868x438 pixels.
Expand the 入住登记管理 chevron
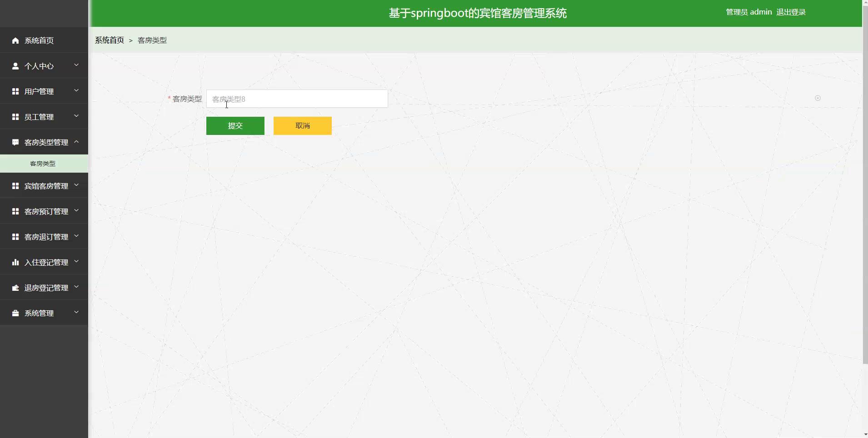pyautogui.click(x=76, y=261)
